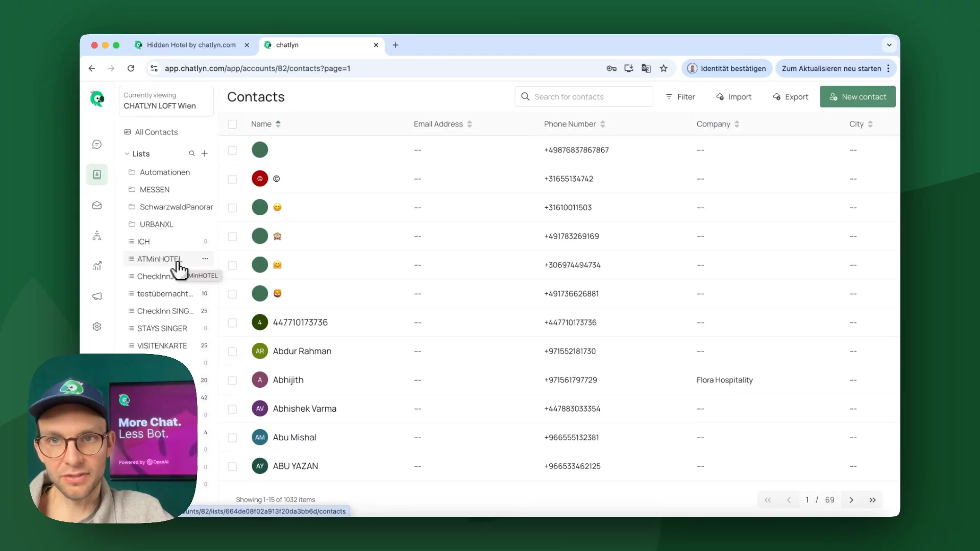980x551 pixels.
Task: Open the campaigns megaphone icon in sidebar
Action: 97,296
